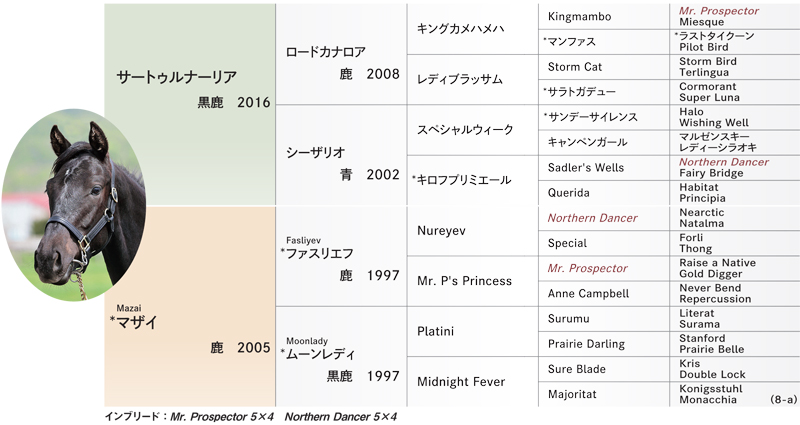Select the マザイ dam cell
800x425 pixels.
190,306
